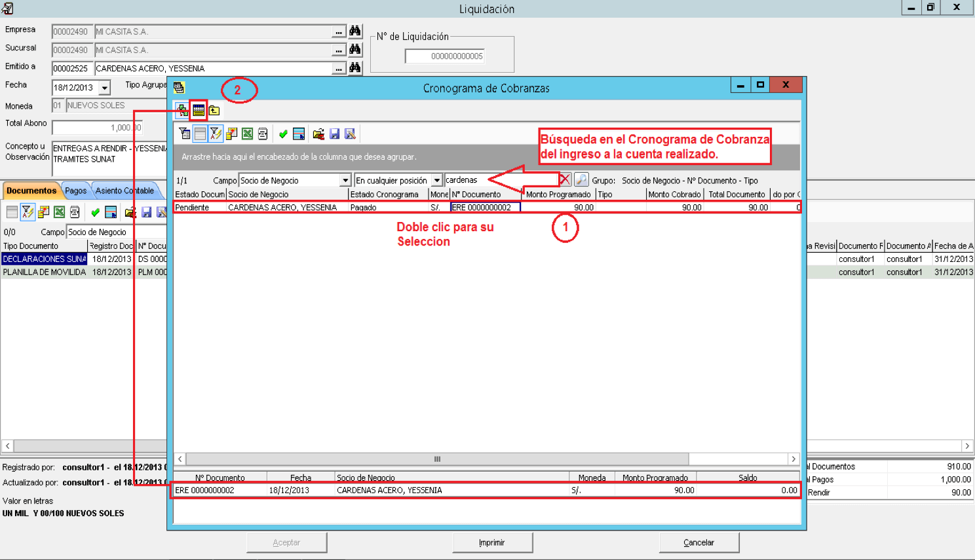
Task: Switch to the Pagos tab
Action: 76,191
